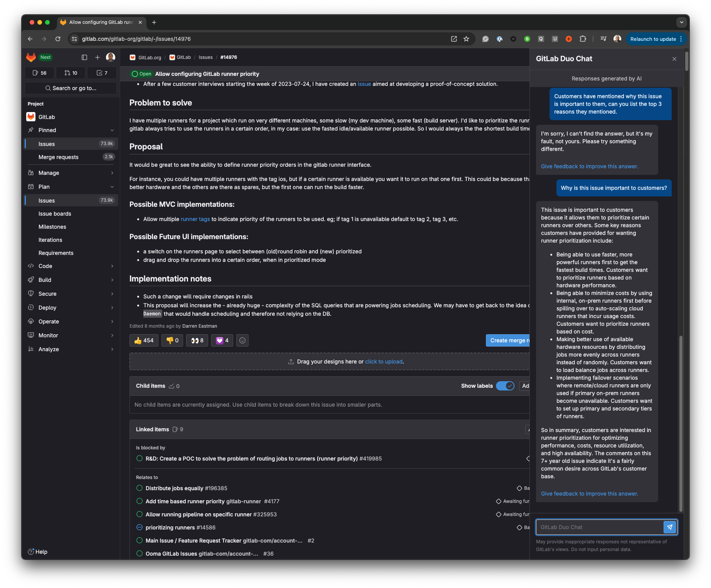The height and width of the screenshot is (588, 711).
Task: Collapse the Plan section
Action: tap(71, 187)
